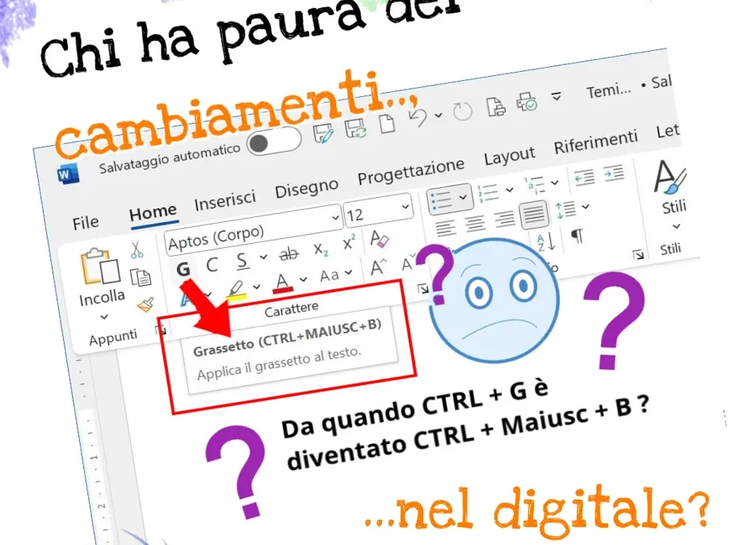The width and height of the screenshot is (756, 545).
Task: Expand the font size dropdown arrow
Action: pos(405,206)
